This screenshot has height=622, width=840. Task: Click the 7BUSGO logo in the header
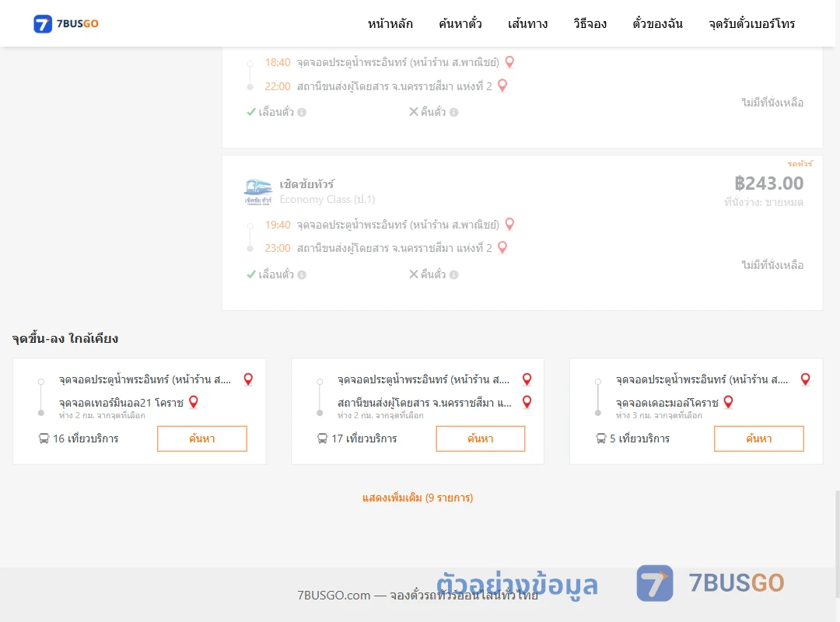(66, 23)
